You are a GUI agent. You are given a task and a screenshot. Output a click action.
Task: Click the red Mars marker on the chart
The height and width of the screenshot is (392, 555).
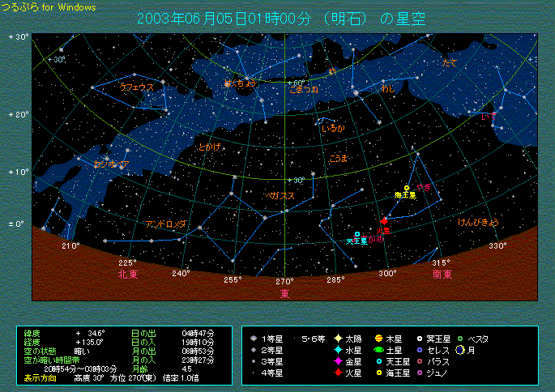click(384, 221)
